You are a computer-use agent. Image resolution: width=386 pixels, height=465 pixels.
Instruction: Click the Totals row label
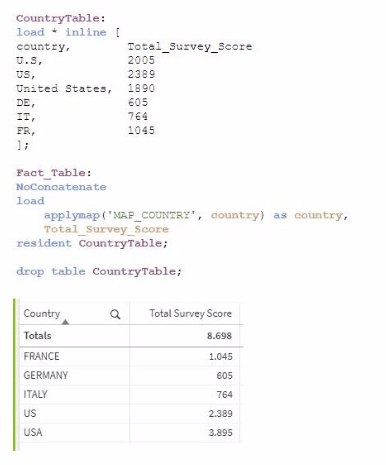[37, 335]
